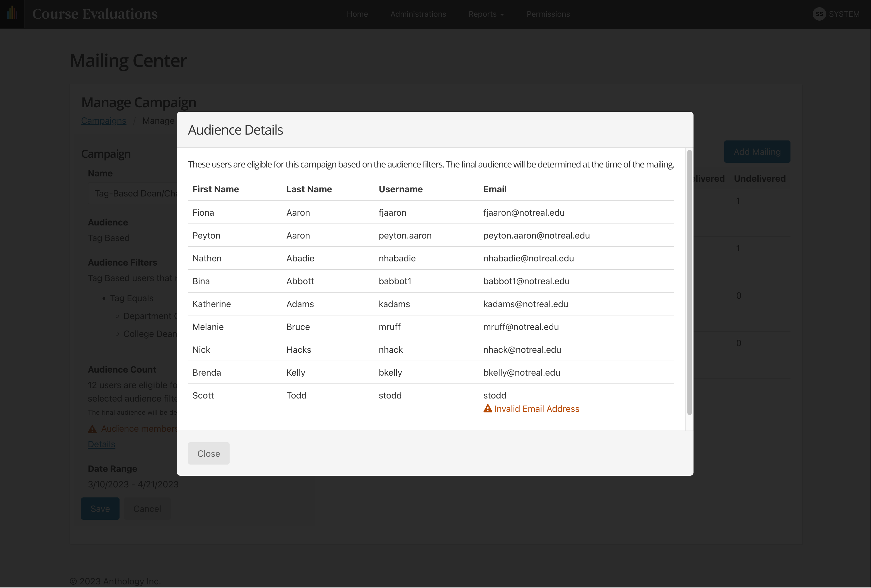Click the last name Adams
Image resolution: width=871 pixels, height=588 pixels.
tap(300, 304)
